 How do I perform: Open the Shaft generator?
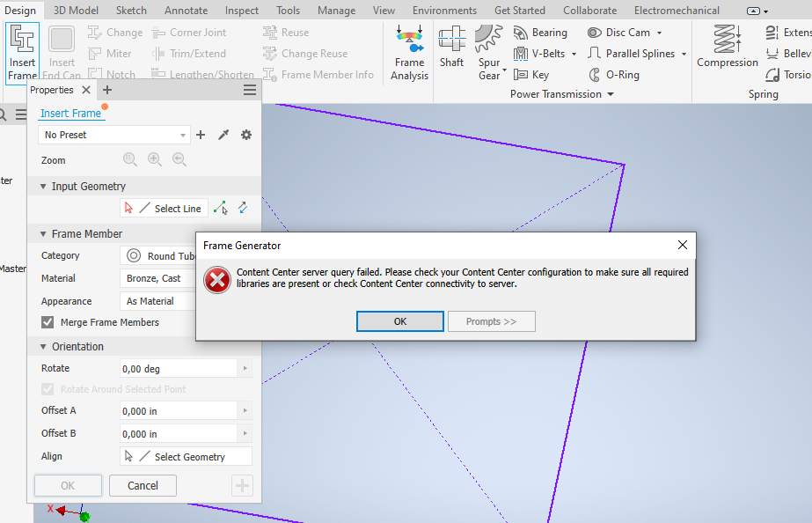coord(451,47)
